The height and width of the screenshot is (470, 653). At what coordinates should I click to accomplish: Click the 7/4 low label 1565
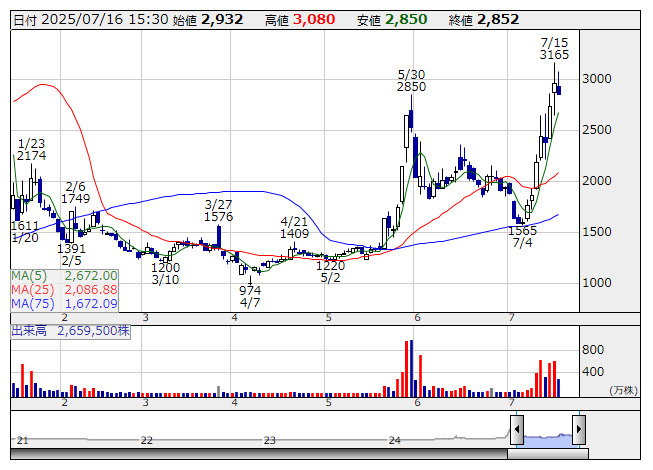pos(522,230)
